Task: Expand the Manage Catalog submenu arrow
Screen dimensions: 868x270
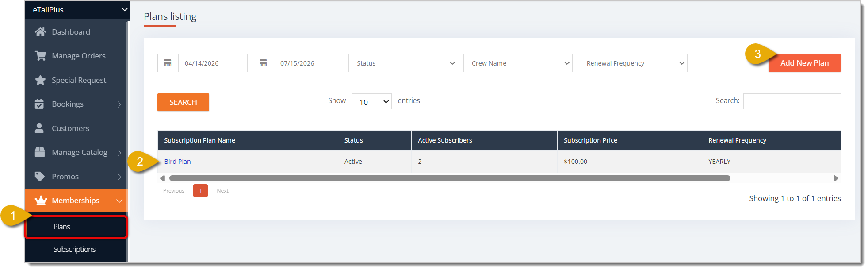Action: [119, 153]
